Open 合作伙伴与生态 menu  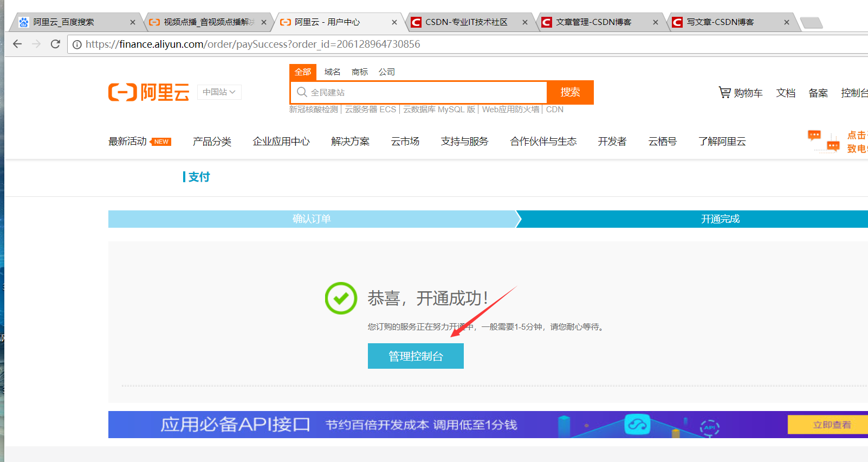(x=543, y=142)
